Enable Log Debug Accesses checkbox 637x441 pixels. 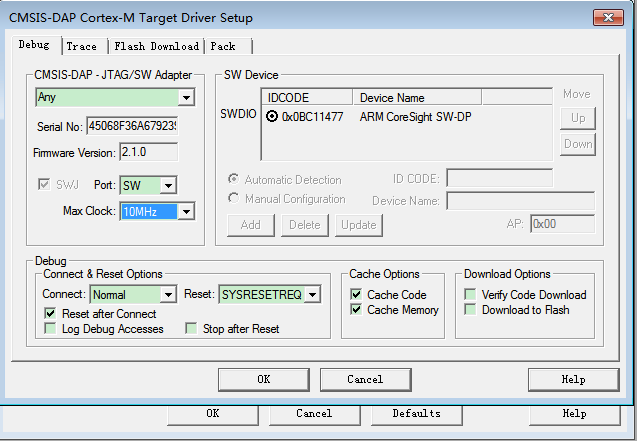pos(50,328)
